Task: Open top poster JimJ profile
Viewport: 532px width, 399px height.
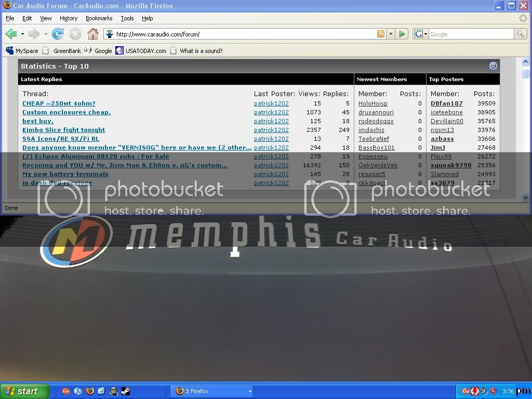Action: tap(437, 148)
